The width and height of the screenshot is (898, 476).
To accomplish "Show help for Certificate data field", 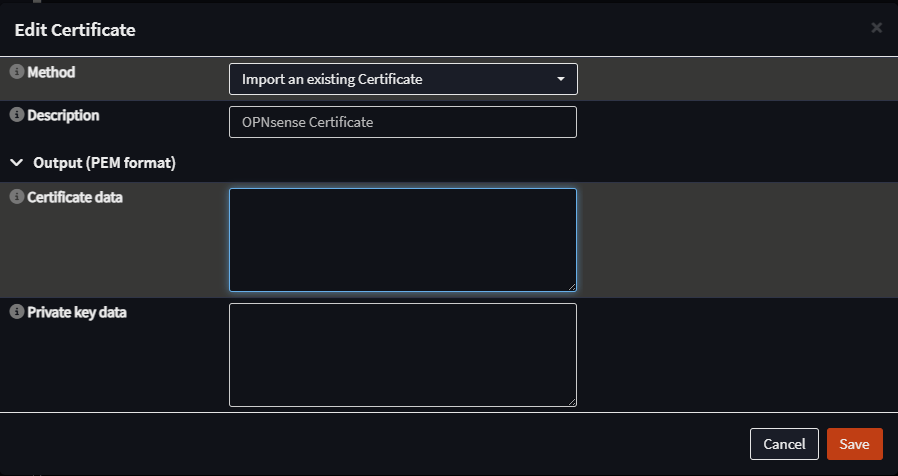I will (x=17, y=198).
